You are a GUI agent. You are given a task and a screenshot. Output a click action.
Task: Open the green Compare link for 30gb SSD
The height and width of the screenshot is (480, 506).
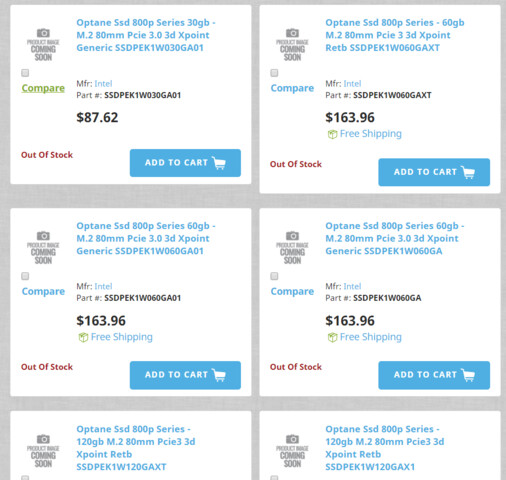[43, 88]
